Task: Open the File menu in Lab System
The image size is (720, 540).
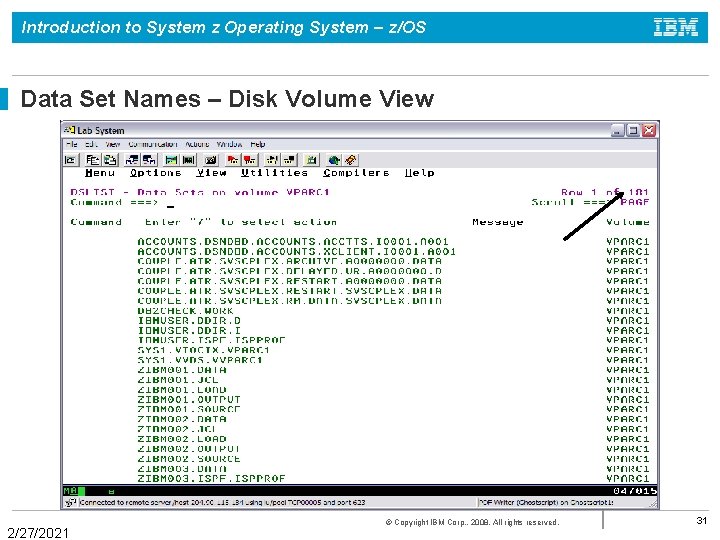Action: click(72, 144)
